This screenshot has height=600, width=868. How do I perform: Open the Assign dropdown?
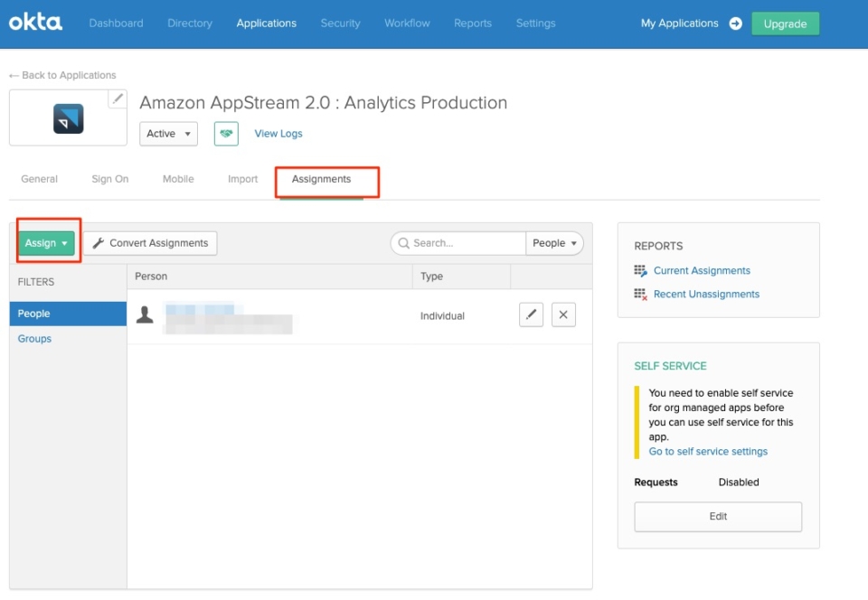pyautogui.click(x=46, y=242)
